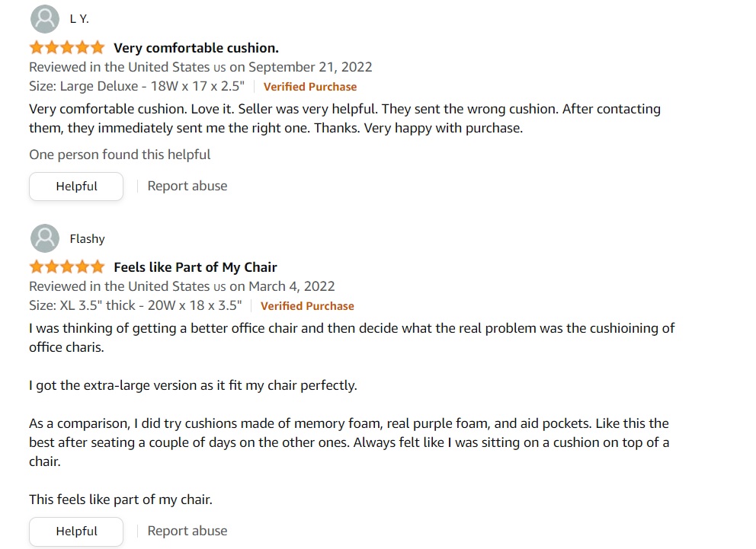Report abuse on Flashy's review
This screenshot has width=756, height=549.
pos(187,531)
